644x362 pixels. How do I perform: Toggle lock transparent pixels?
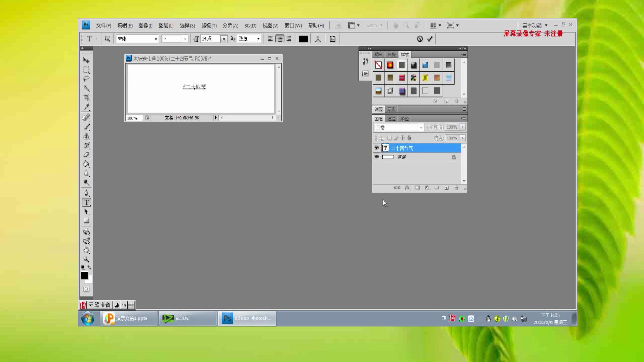(389, 138)
